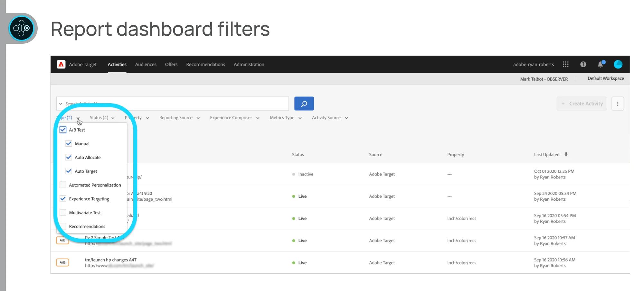Click the Default Workspace label

(x=606, y=78)
